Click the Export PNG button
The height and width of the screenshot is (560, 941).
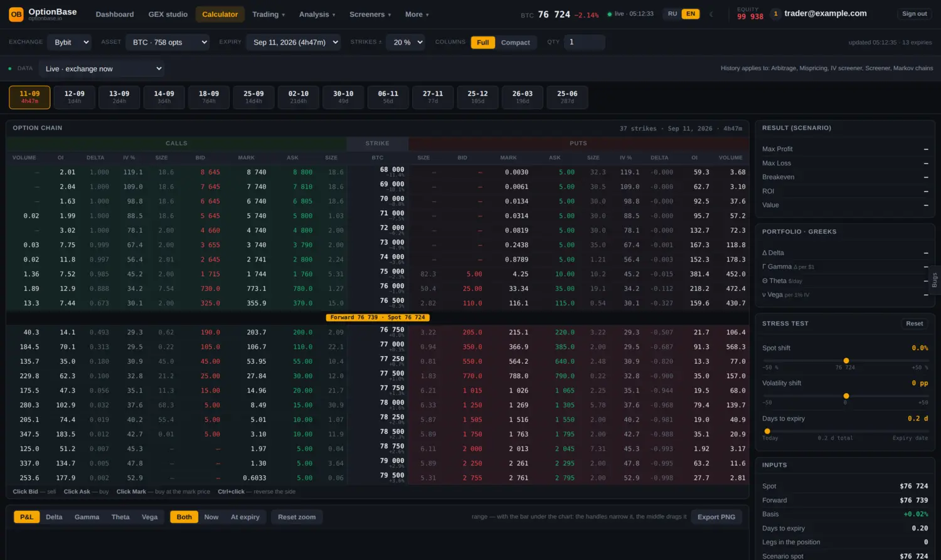(x=716, y=517)
